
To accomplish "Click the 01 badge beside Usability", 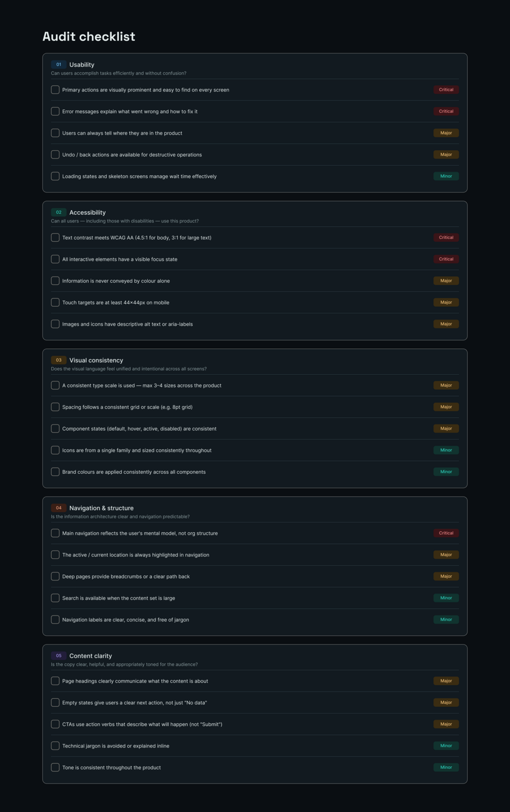I will click(59, 64).
